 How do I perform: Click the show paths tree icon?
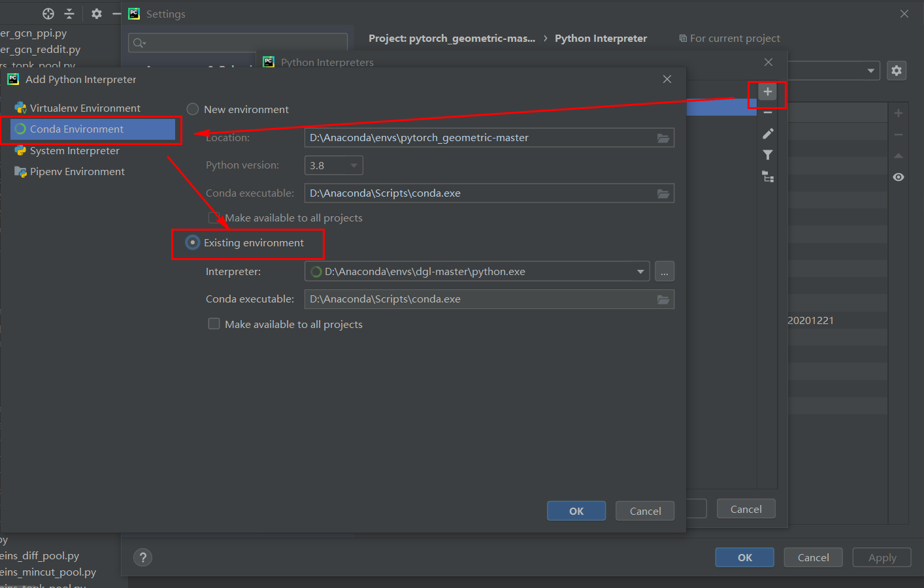[x=768, y=176]
